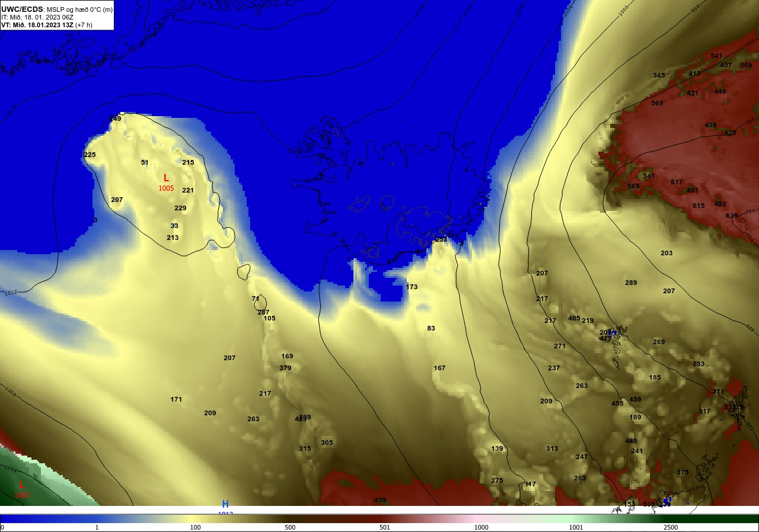Click the red L marker in the green bottom-left area
759x532 pixels.
tap(22, 485)
